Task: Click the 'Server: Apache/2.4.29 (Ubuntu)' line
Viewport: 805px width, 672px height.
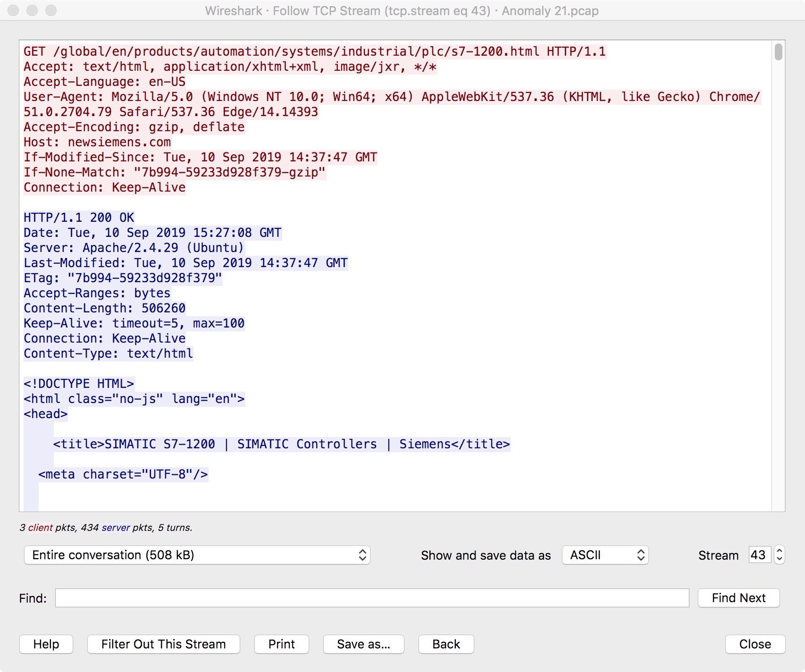Action: click(x=134, y=248)
